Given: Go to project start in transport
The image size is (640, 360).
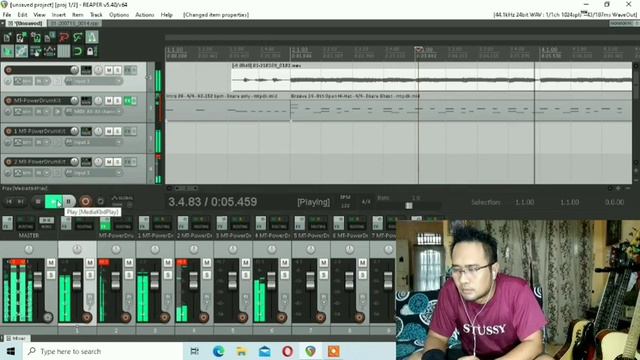Looking at the screenshot, I should point(9,201).
